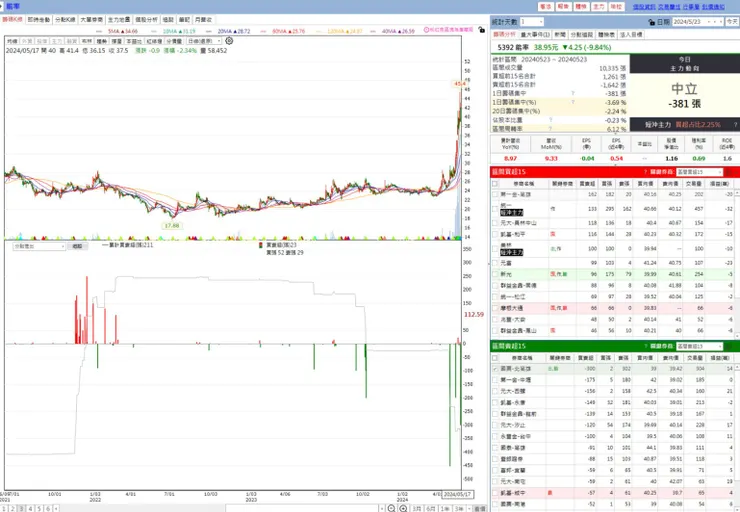Viewport: 740px width, 512px height.
Task: Tick checkbox for 新光 row
Action: 495,274
